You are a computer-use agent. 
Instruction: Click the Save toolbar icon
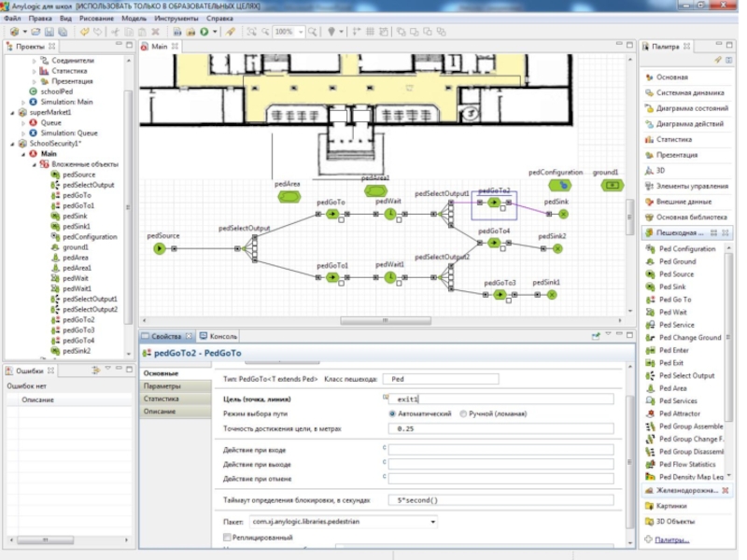[48, 32]
